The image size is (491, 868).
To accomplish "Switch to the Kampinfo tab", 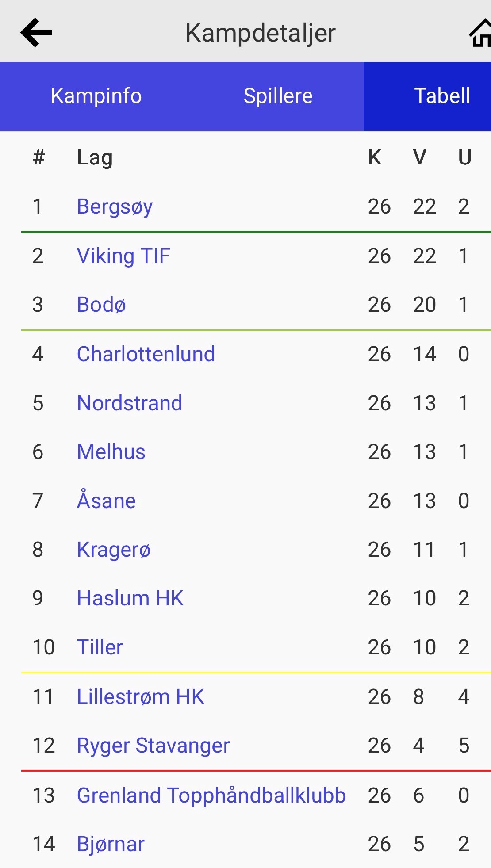I will (96, 96).
